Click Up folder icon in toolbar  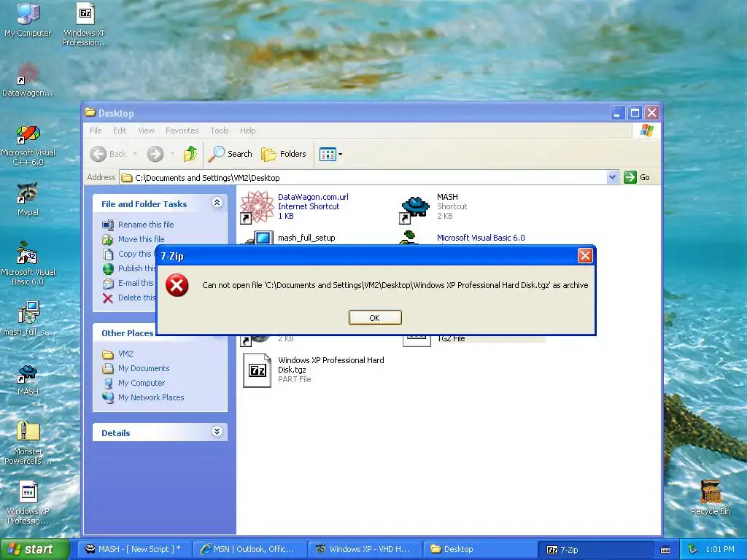coord(190,154)
